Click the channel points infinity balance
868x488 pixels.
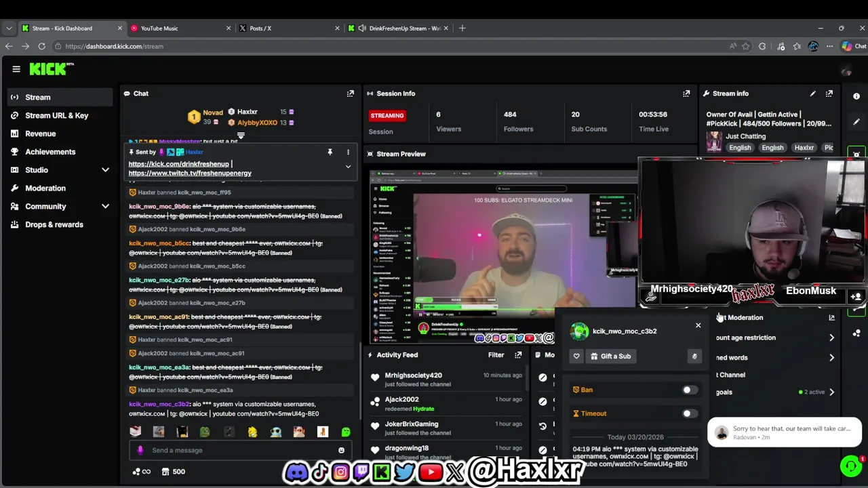pyautogui.click(x=142, y=472)
